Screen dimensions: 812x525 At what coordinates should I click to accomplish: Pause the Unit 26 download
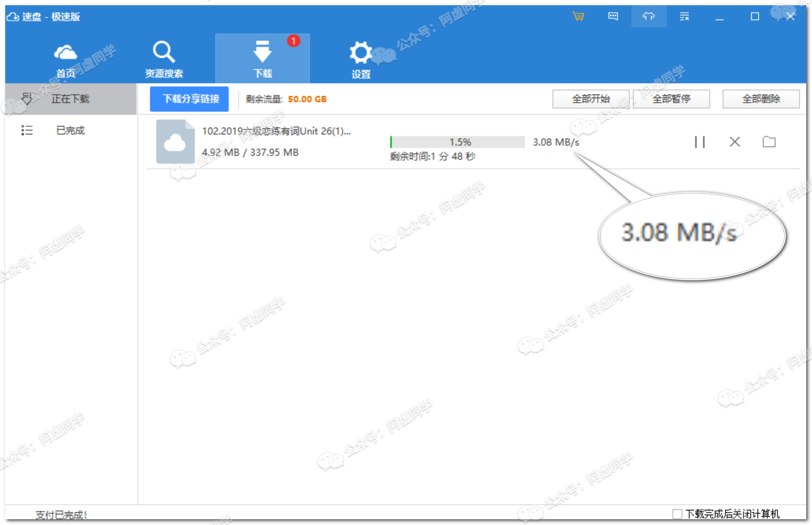coord(700,142)
